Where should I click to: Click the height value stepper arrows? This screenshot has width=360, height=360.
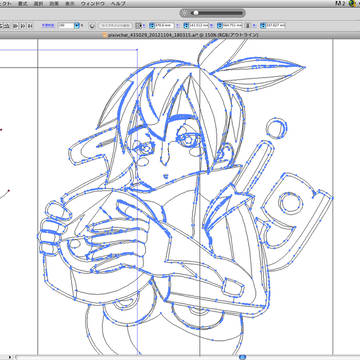[x=263, y=26]
